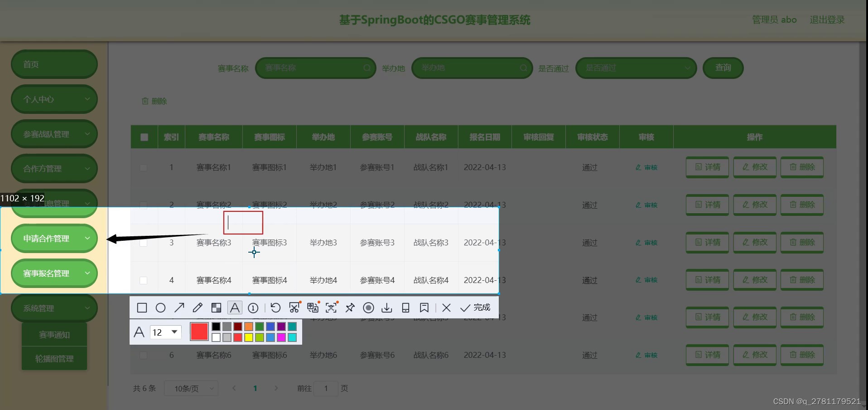Click 完成 to finish the screenshot
Viewport: 868px width, 410px height.
tap(475, 308)
